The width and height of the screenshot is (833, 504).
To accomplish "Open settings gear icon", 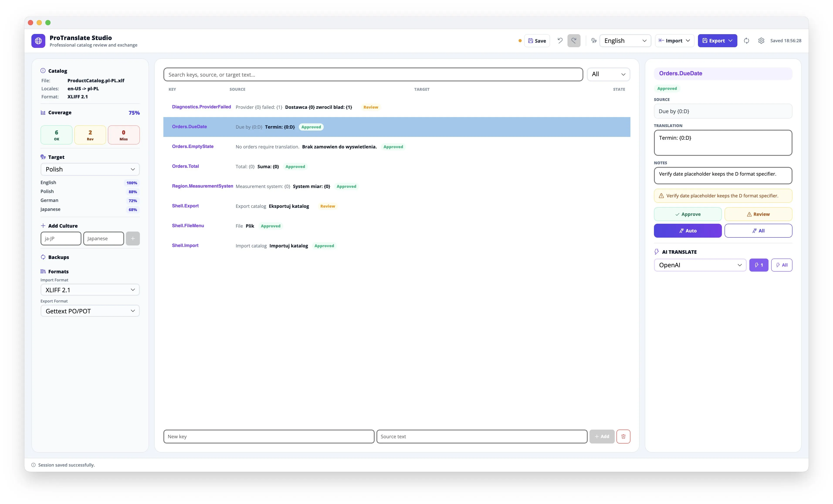I will pos(761,40).
